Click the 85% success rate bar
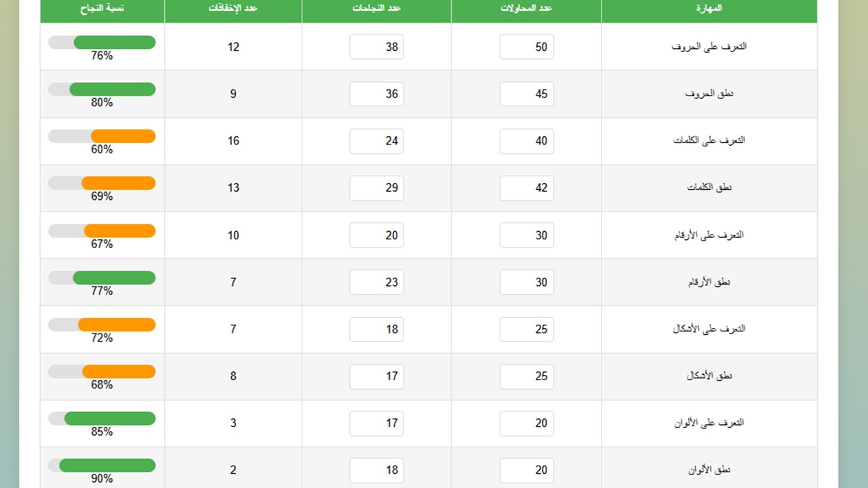Viewport: 868px width, 488px height. pos(102,419)
